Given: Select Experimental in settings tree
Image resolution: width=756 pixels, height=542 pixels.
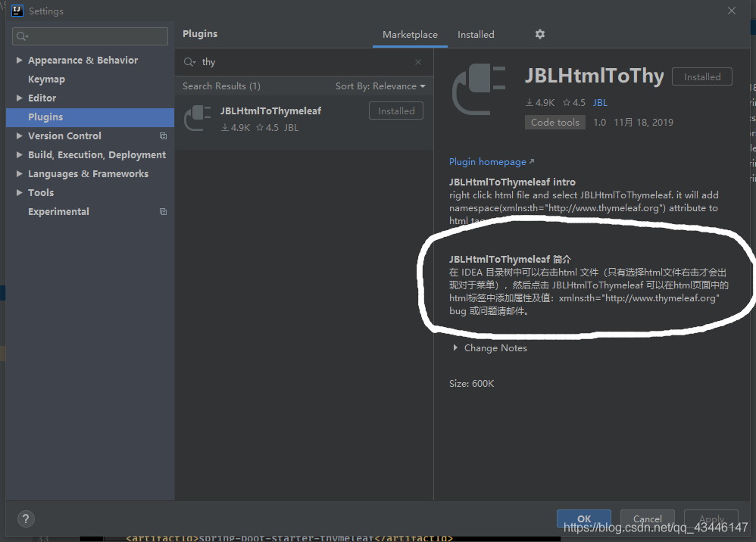Looking at the screenshot, I should click(58, 211).
